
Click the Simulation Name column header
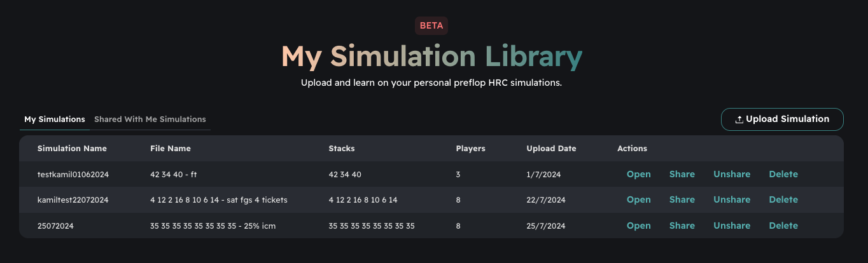(72, 149)
